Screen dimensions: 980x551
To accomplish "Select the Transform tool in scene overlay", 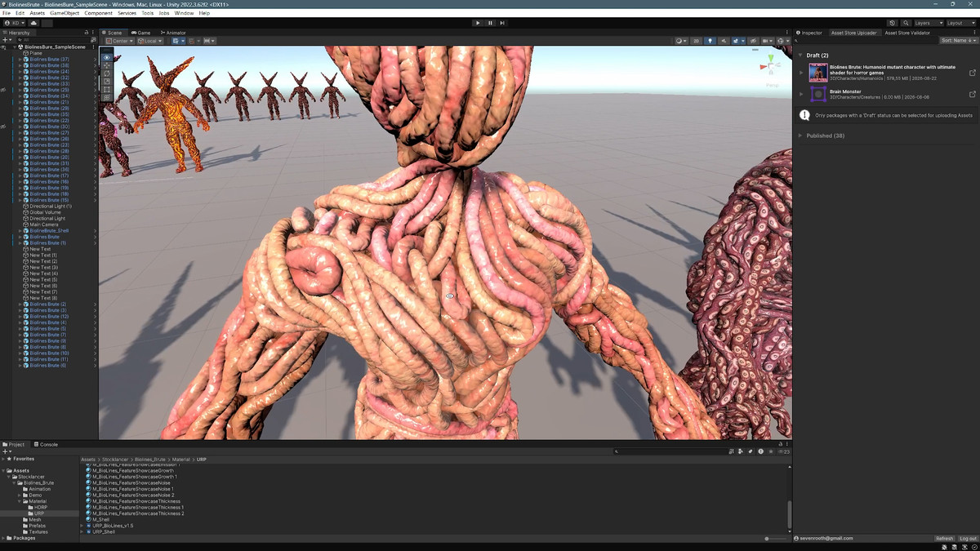I will 106,98.
